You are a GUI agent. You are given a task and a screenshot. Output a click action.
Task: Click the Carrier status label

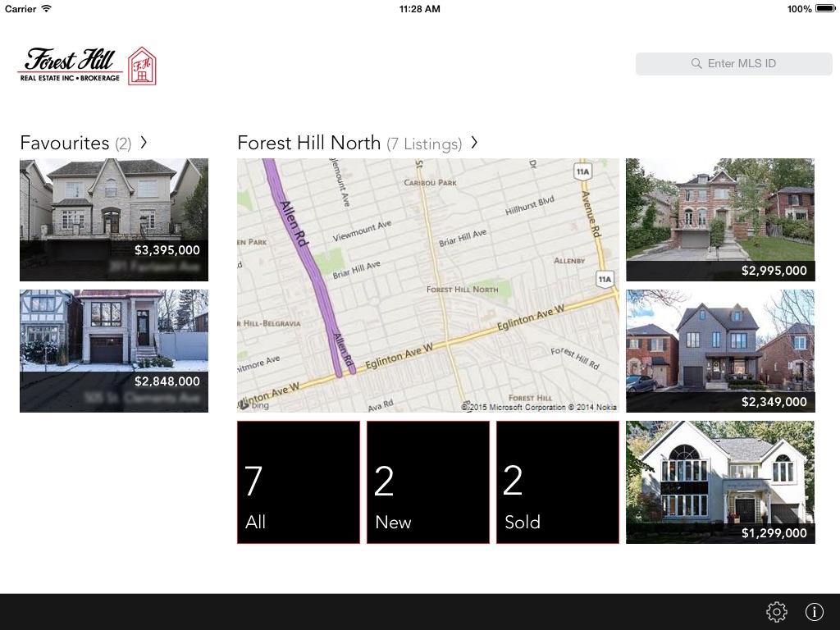point(21,9)
